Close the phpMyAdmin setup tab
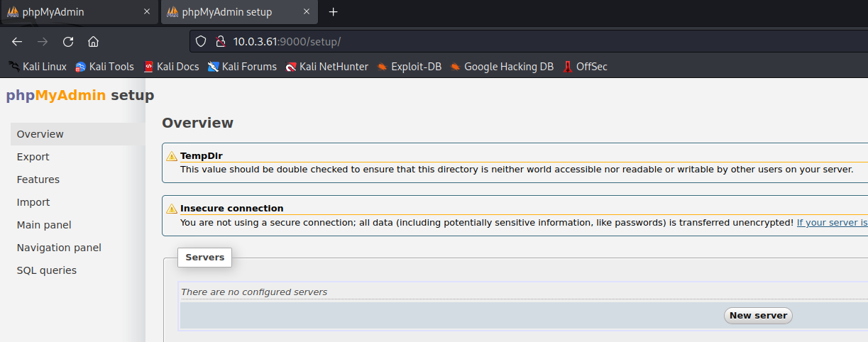The image size is (868, 342). pos(308,12)
